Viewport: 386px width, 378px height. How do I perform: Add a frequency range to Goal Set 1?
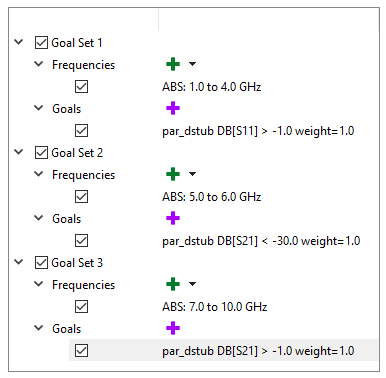click(173, 64)
